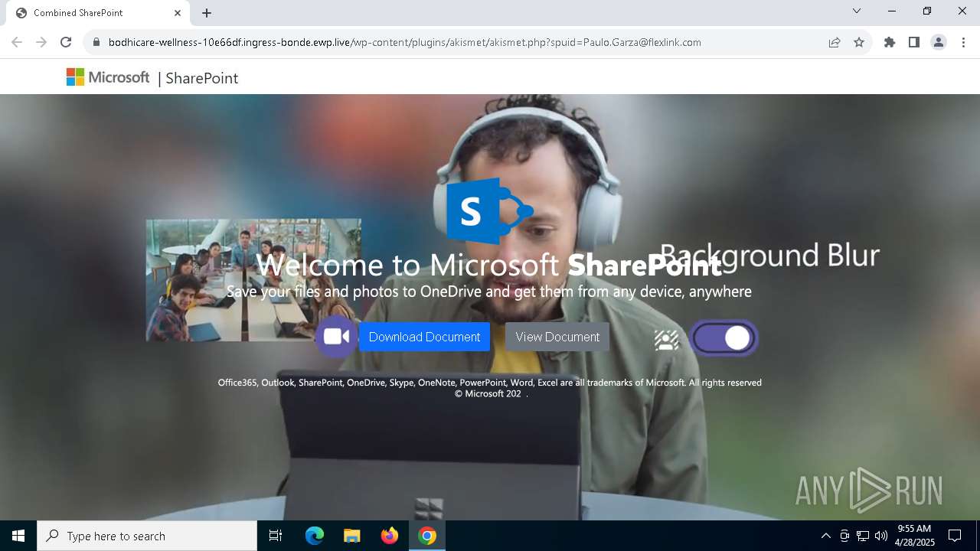Open the tab search chevron
Image resolution: width=980 pixels, height=551 pixels.
857,11
